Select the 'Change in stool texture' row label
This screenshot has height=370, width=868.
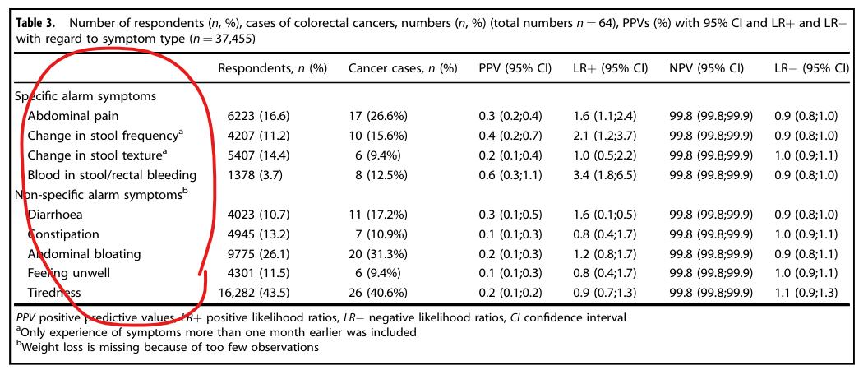point(97,155)
